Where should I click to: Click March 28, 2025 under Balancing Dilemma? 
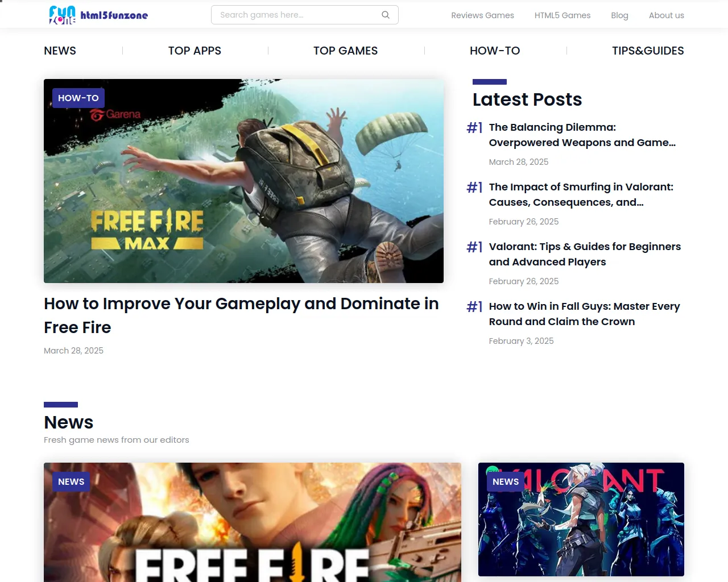519,162
